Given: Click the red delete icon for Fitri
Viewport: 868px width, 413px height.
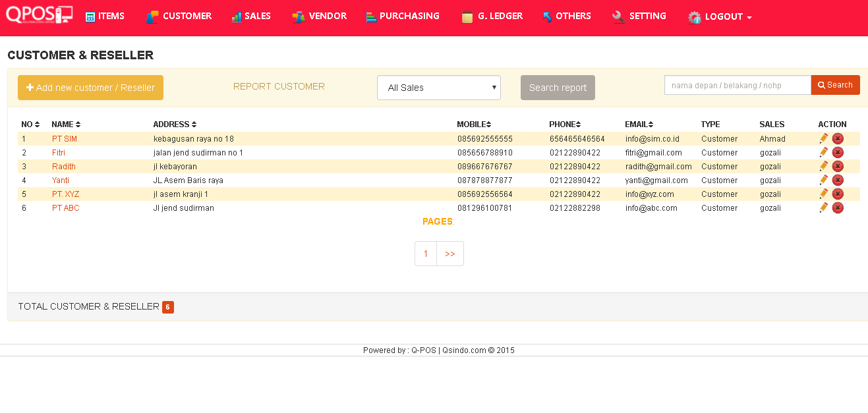Looking at the screenshot, I should [x=838, y=152].
